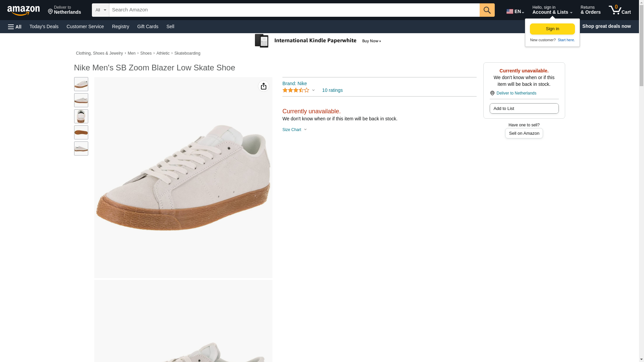Click the share icon on product image
644x362 pixels.
[263, 86]
